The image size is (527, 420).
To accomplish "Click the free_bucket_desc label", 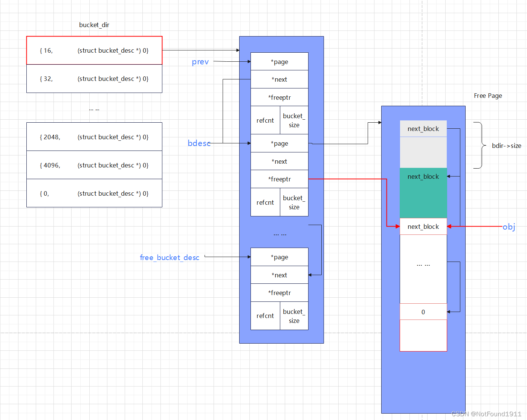I will click(x=170, y=257).
